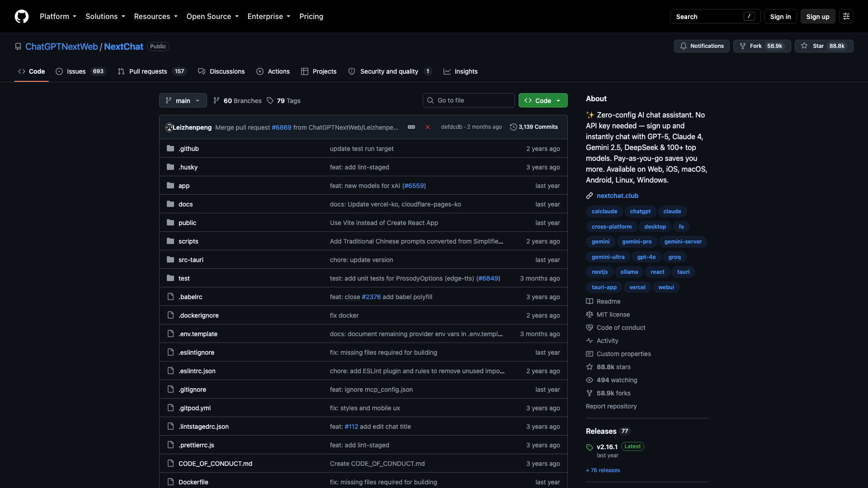This screenshot has width=868, height=488.
Task: Open the Actions tab
Action: coord(273,71)
